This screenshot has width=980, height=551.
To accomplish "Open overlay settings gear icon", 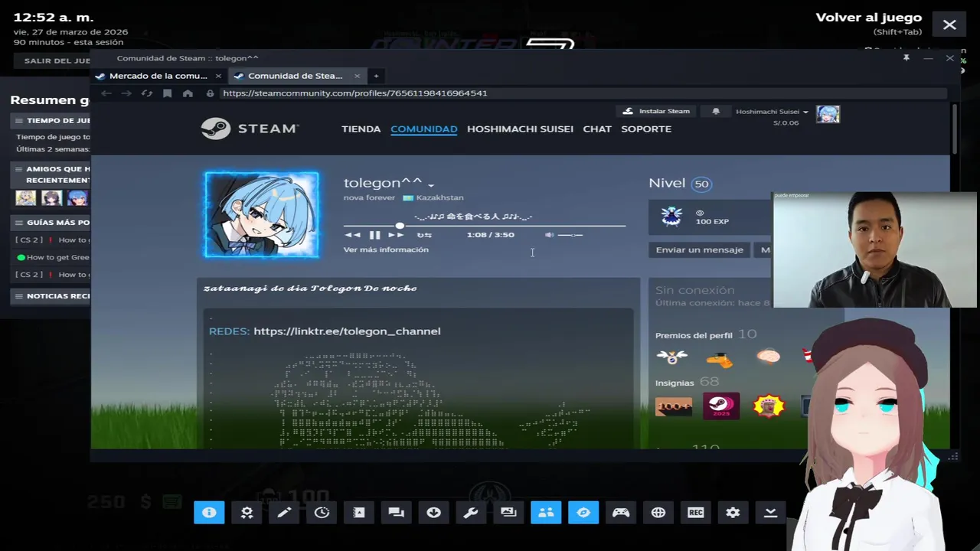I will point(733,513).
